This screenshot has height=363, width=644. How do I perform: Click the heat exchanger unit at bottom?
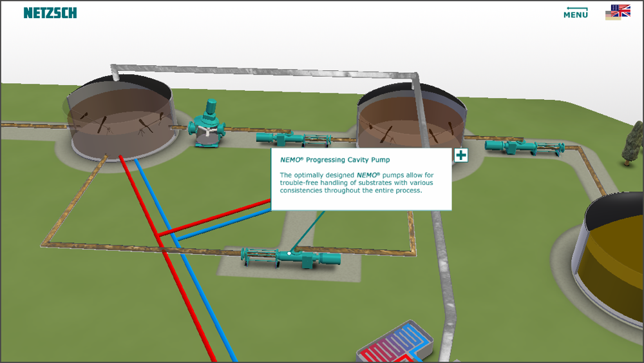pyautogui.click(x=395, y=342)
